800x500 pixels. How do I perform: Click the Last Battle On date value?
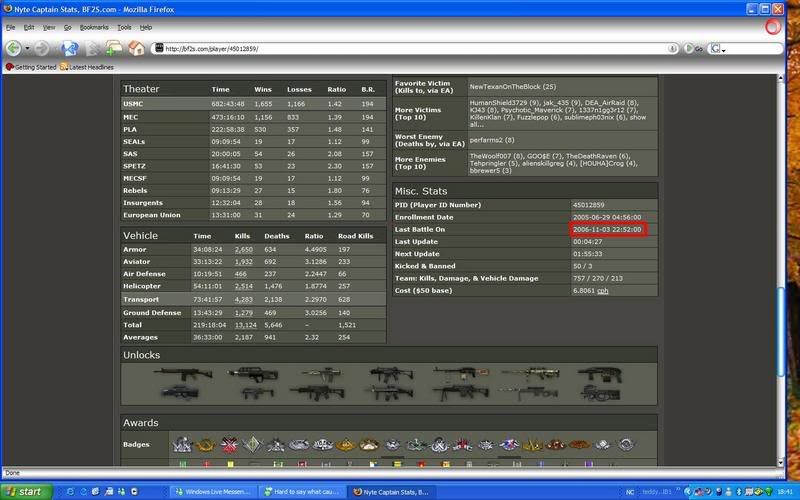607,230
